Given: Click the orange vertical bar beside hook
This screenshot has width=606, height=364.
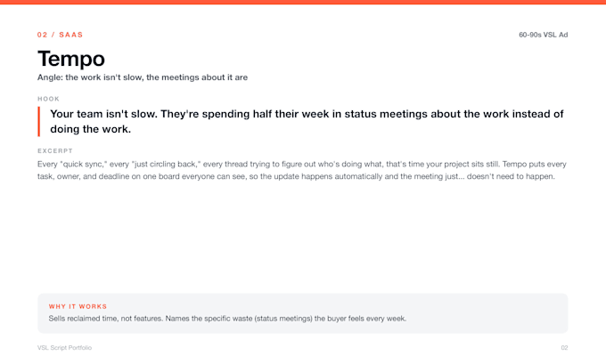Looking at the screenshot, I should click(38, 122).
